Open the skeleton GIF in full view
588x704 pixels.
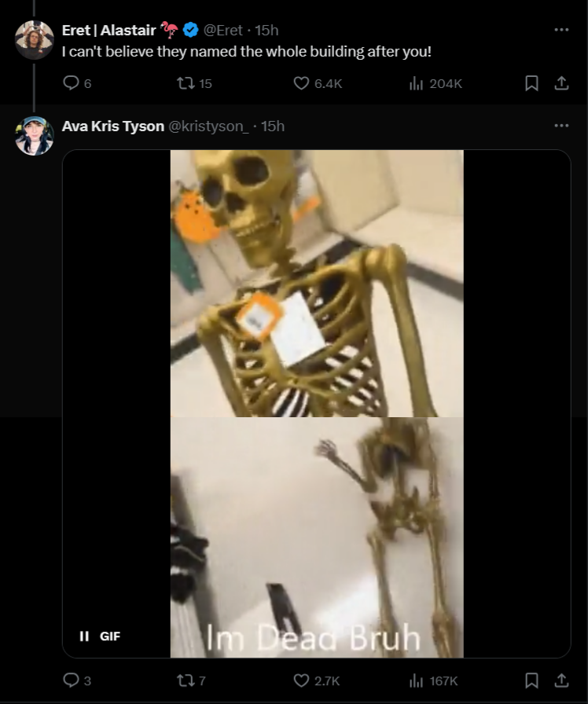(317, 404)
